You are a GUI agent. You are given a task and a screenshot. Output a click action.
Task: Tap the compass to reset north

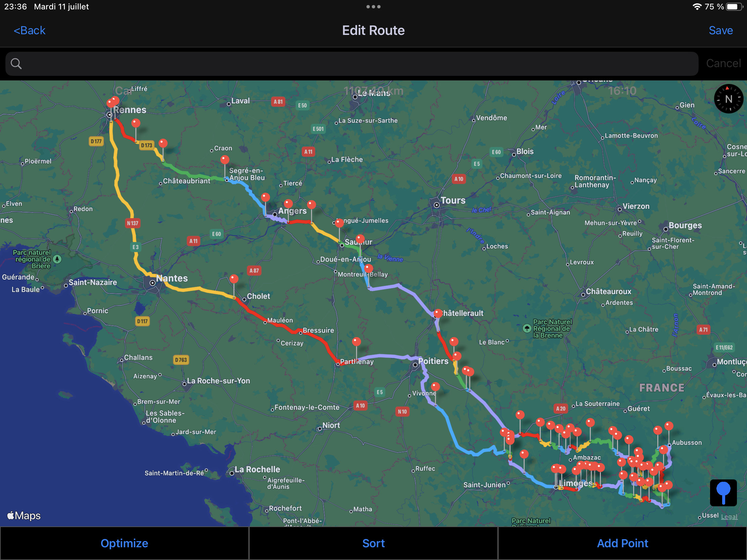tap(729, 99)
